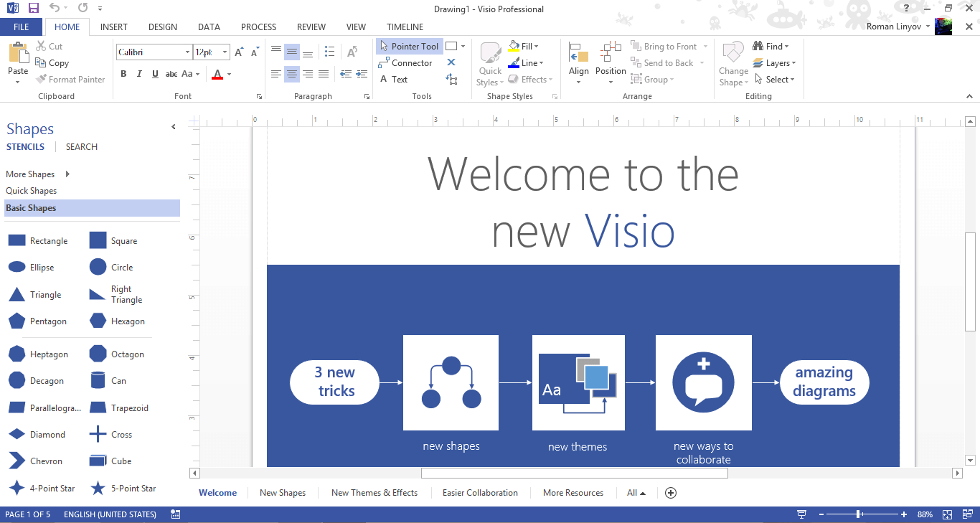Viewport: 980px width, 523px height.
Task: Toggle Underline text formatting
Action: click(x=155, y=74)
